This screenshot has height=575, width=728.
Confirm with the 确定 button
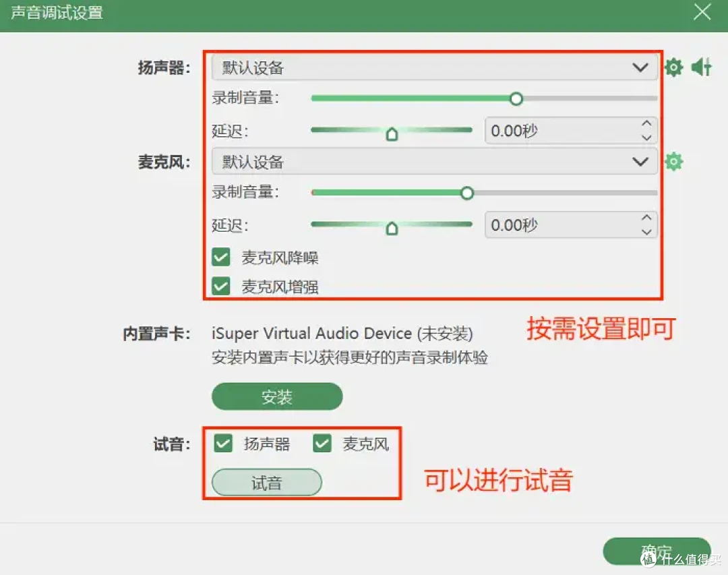657,551
